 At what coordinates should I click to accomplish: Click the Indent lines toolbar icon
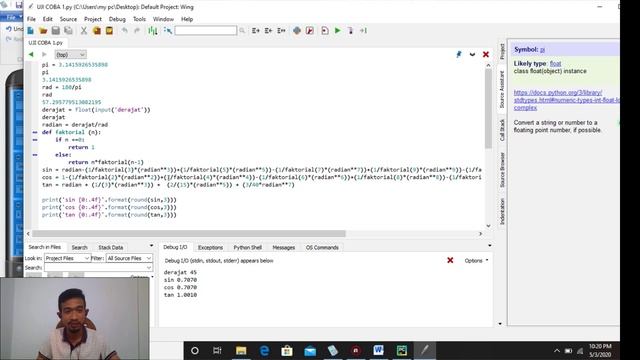[256, 31]
